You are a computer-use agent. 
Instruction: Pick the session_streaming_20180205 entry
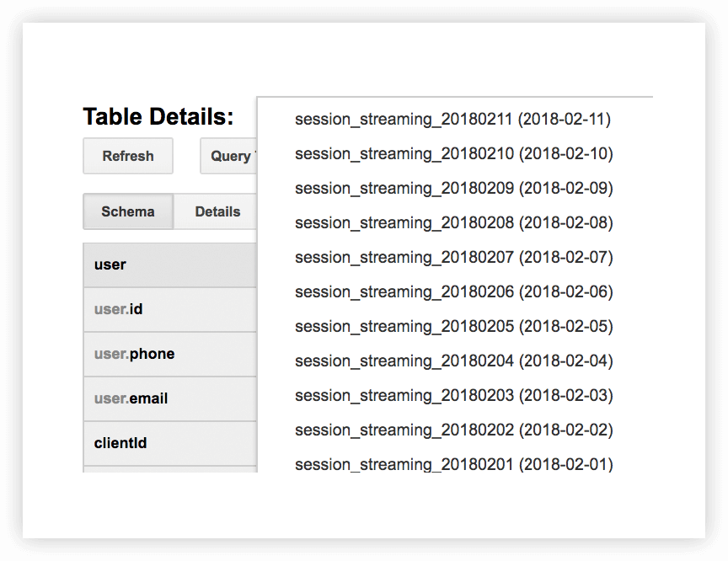(x=453, y=326)
